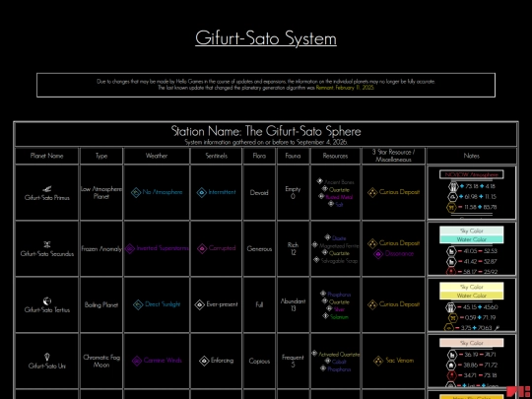This screenshot has height=399, width=532.
Task: Click the Boiling Planet type cell
Action: click(101, 305)
